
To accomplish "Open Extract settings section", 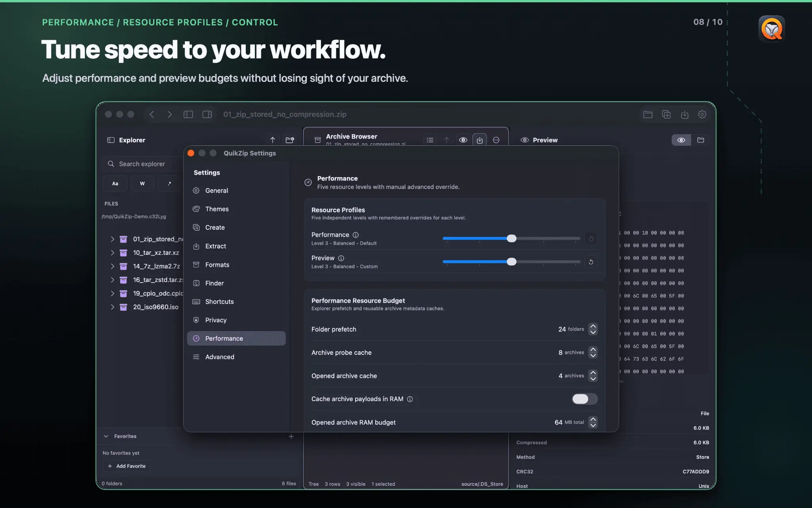I will 236,246.
